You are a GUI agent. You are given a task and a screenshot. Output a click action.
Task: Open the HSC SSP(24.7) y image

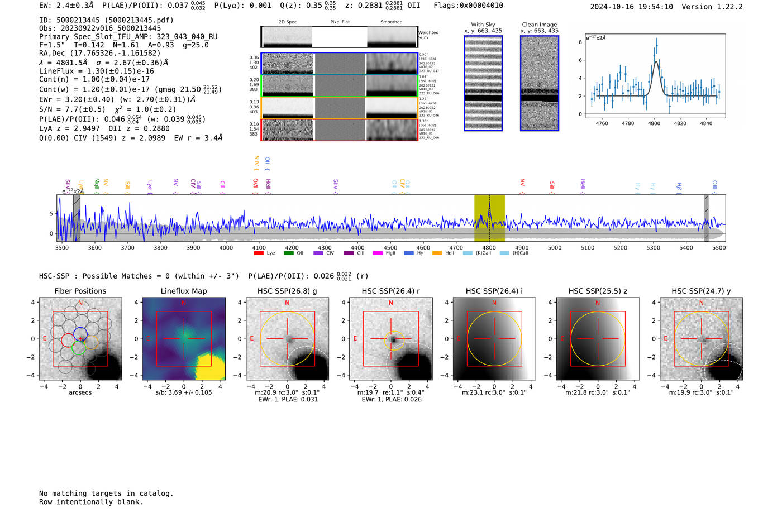coord(701,339)
